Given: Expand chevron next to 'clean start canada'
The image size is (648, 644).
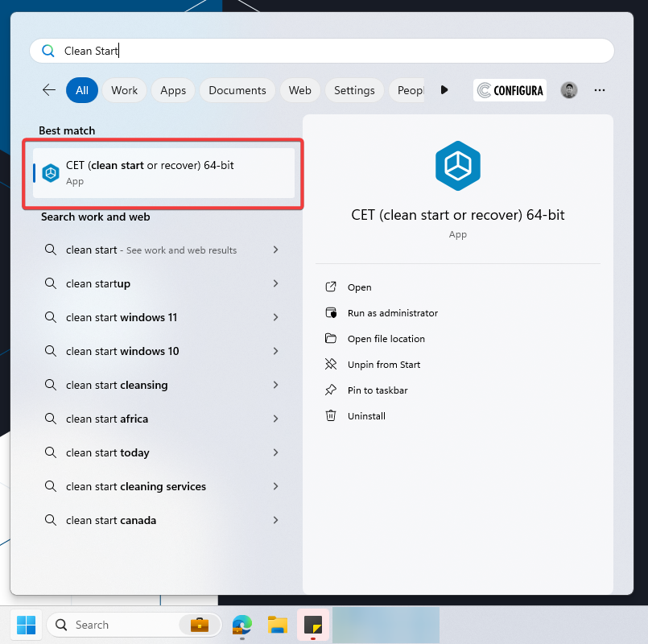Looking at the screenshot, I should [x=275, y=520].
